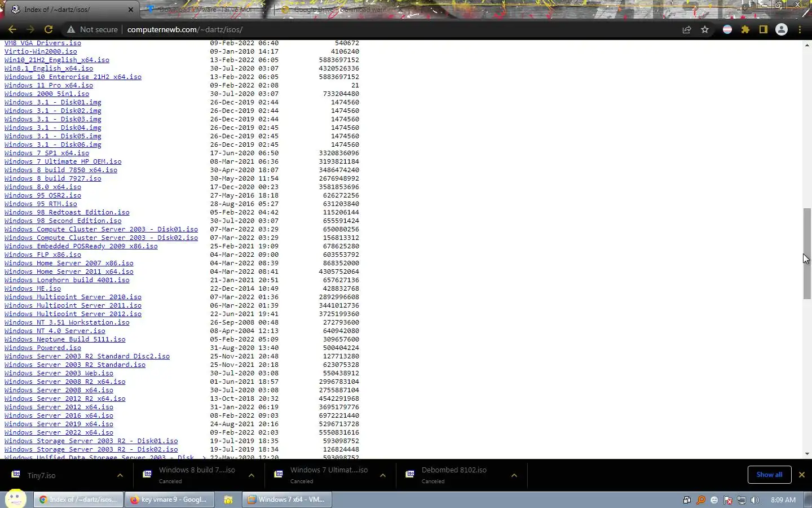Open Windows_Longhorn_build_4001.iso link
The height and width of the screenshot is (508, 812).
pyautogui.click(x=67, y=280)
